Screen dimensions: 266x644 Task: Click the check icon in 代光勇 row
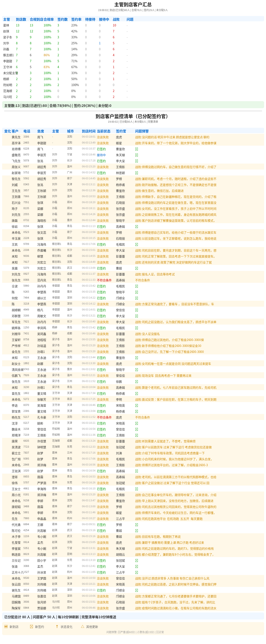pyautogui.click(x=137, y=525)
